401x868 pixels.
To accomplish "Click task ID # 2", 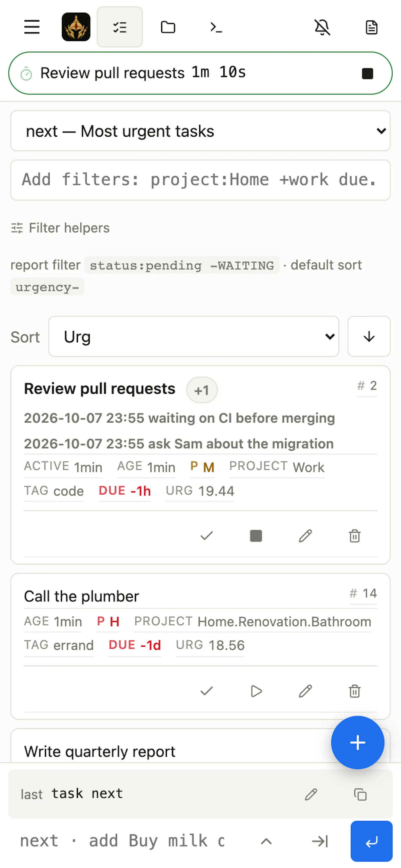I will click(x=367, y=386).
